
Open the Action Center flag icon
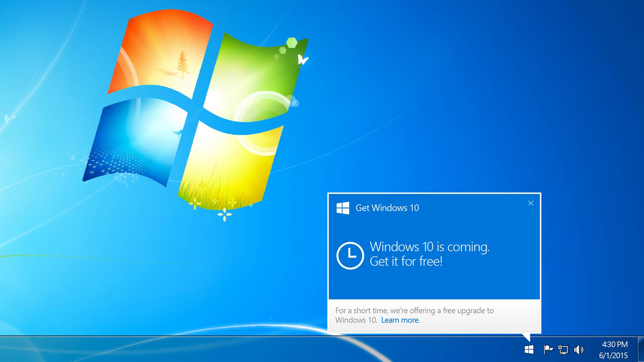pos(547,350)
